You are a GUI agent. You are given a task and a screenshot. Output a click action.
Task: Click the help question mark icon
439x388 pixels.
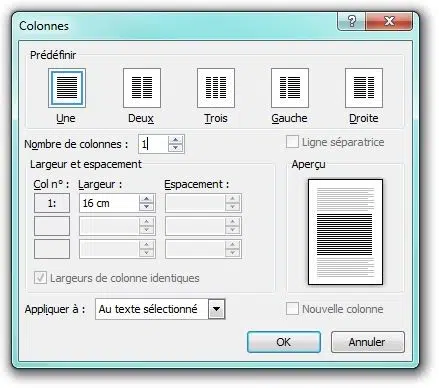click(352, 22)
